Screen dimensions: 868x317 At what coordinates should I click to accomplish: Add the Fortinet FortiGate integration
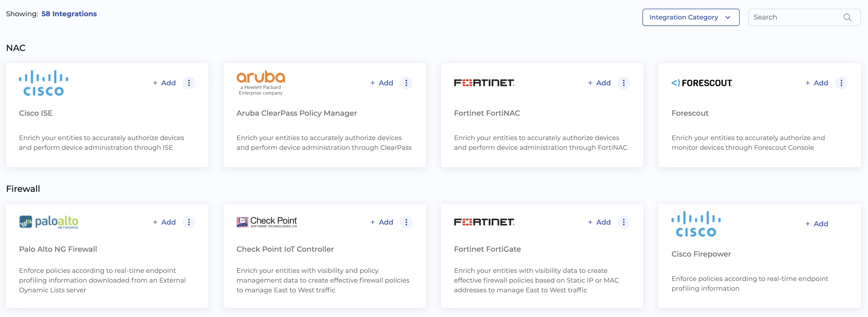coord(599,222)
